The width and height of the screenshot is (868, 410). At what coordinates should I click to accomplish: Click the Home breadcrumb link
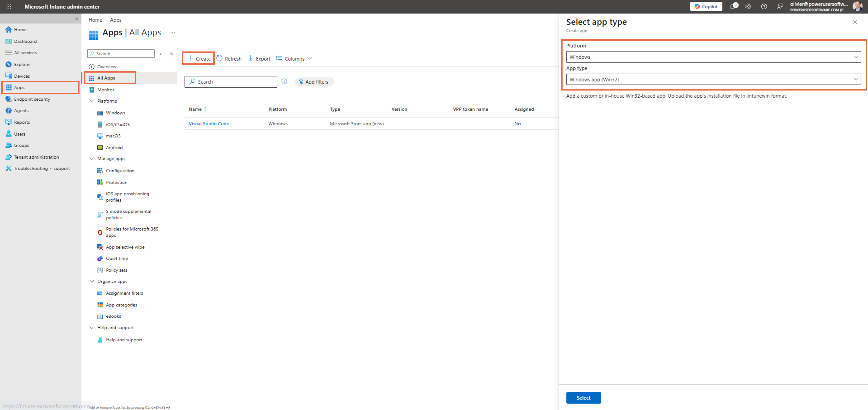(95, 20)
